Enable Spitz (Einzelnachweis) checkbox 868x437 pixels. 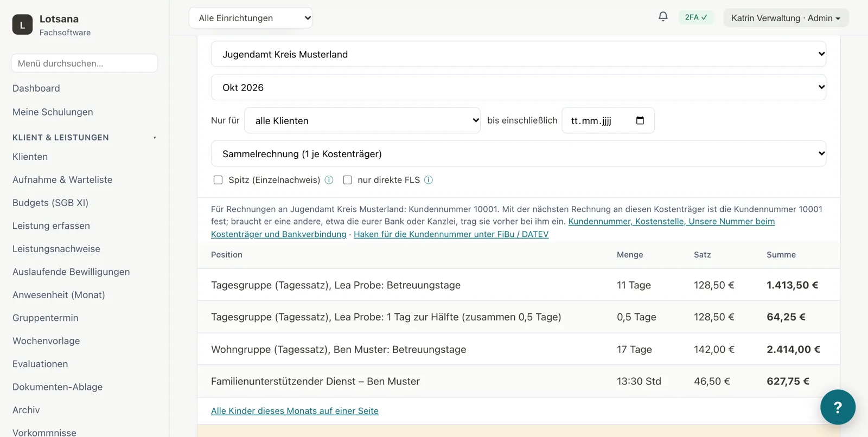click(x=218, y=180)
